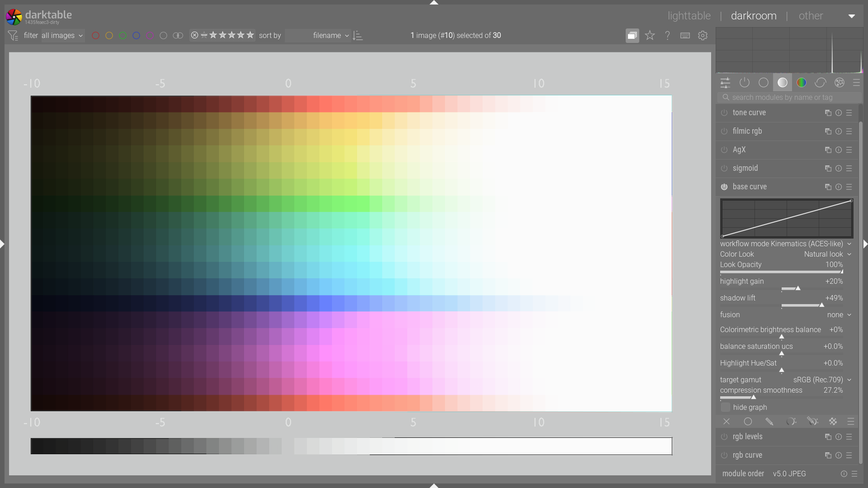Check the hide graph checkbox

726,408
